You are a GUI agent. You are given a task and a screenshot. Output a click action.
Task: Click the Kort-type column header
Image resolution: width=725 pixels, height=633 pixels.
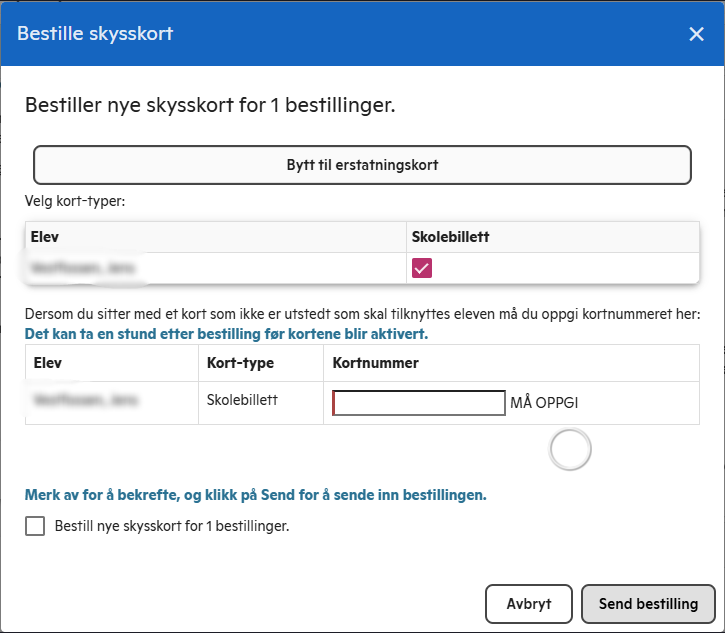(240, 363)
